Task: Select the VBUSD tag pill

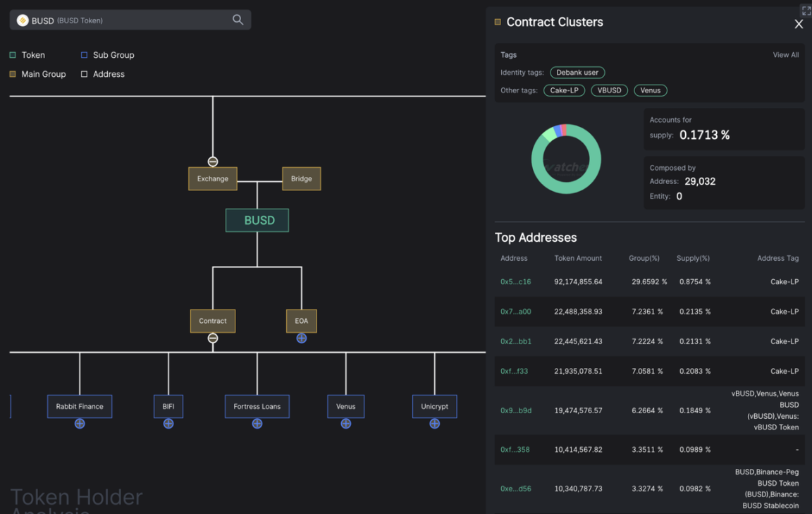Action: pyautogui.click(x=609, y=90)
